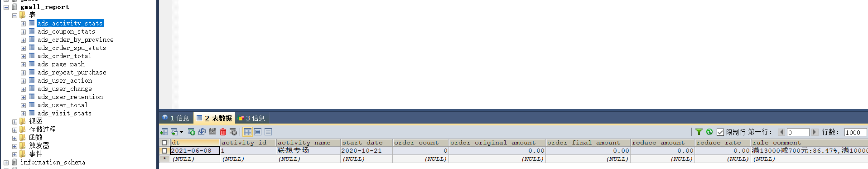Open the 1 信息 tab
This screenshot has height=169, width=868.
pyautogui.click(x=176, y=118)
